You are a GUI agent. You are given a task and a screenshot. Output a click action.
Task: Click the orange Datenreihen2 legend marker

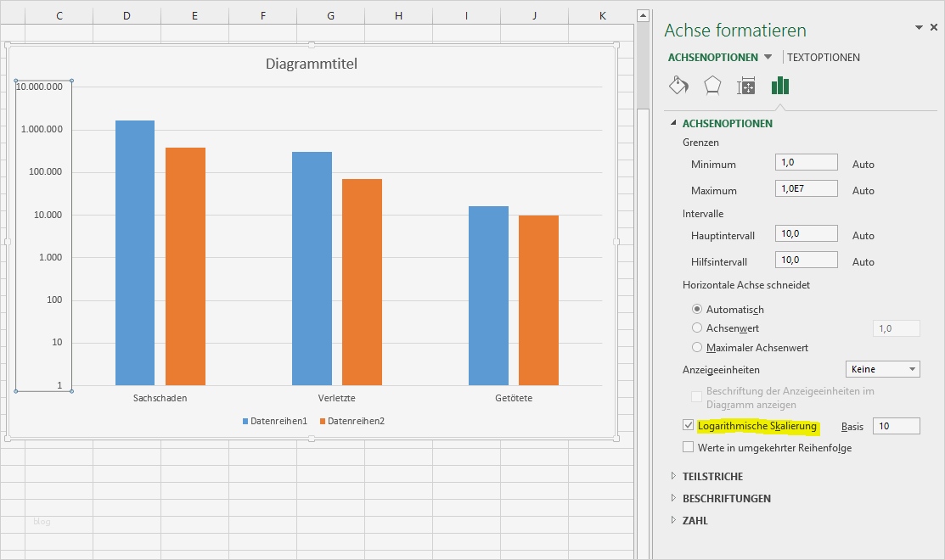click(x=323, y=421)
